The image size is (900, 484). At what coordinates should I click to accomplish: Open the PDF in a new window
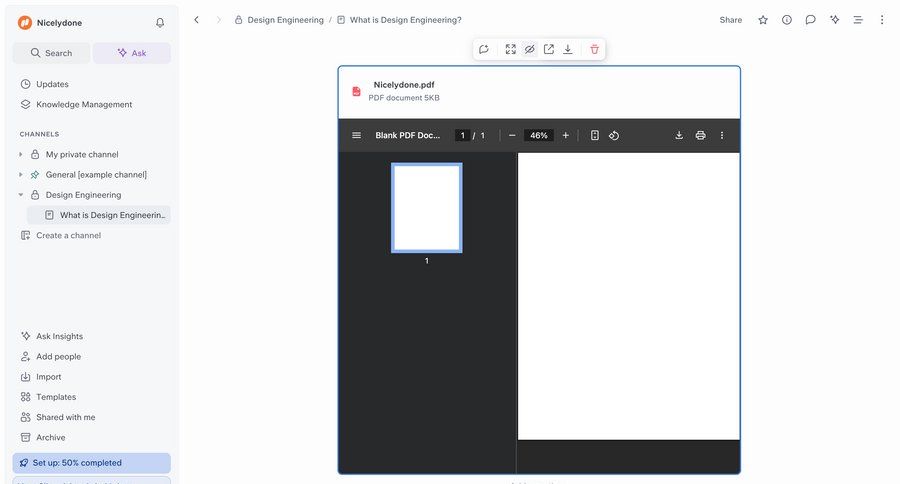(549, 49)
